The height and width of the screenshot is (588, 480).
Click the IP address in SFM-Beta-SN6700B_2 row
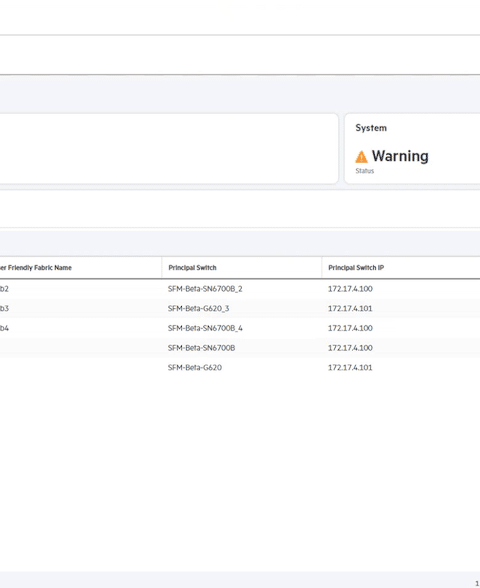(350, 289)
